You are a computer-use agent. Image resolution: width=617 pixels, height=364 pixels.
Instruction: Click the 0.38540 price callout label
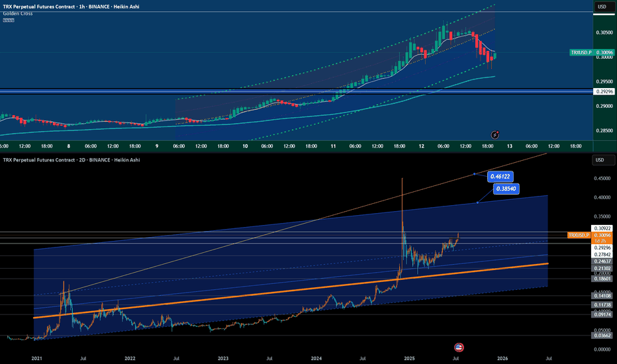pyautogui.click(x=506, y=189)
